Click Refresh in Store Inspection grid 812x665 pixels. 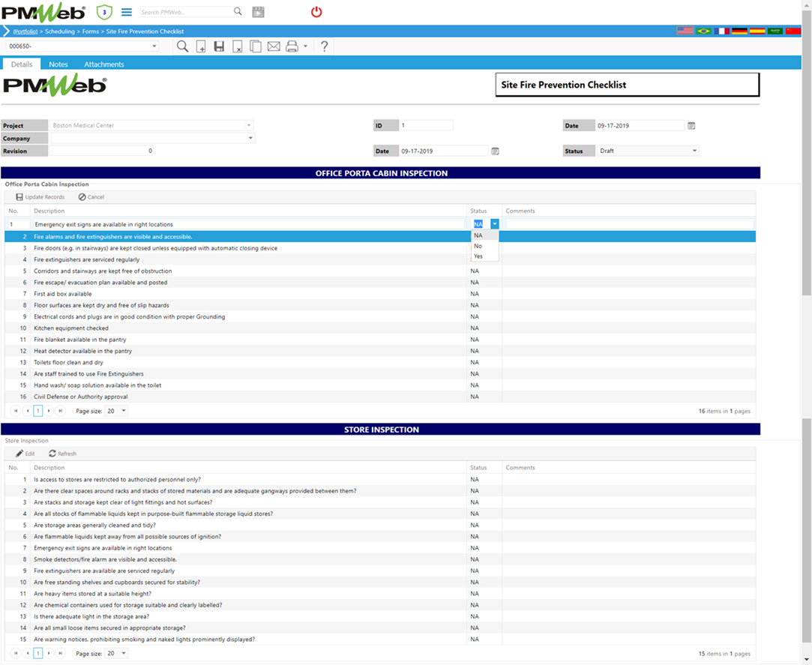point(62,454)
